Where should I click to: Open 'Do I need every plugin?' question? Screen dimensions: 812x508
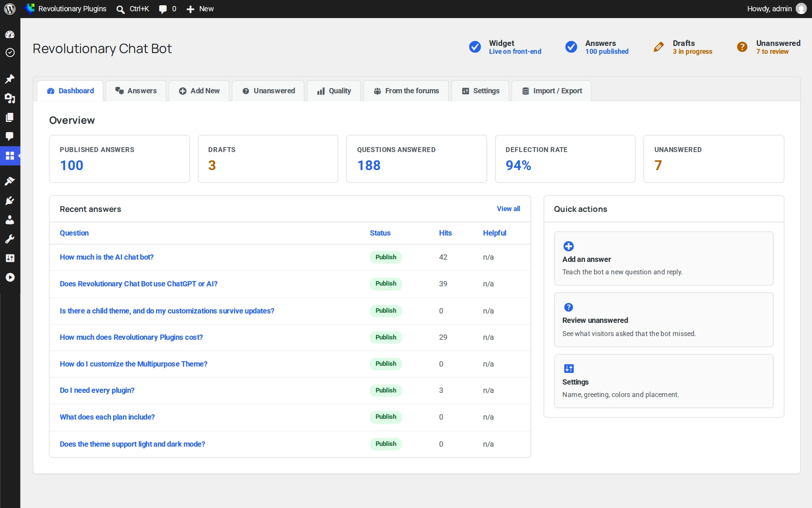(97, 390)
